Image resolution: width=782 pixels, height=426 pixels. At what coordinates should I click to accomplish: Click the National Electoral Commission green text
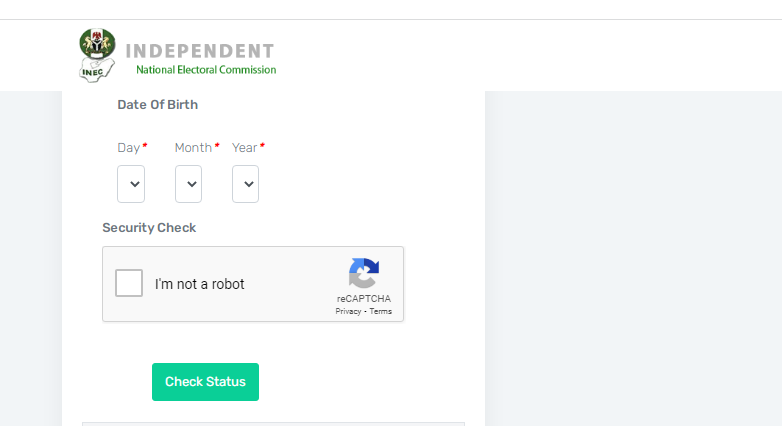206,70
